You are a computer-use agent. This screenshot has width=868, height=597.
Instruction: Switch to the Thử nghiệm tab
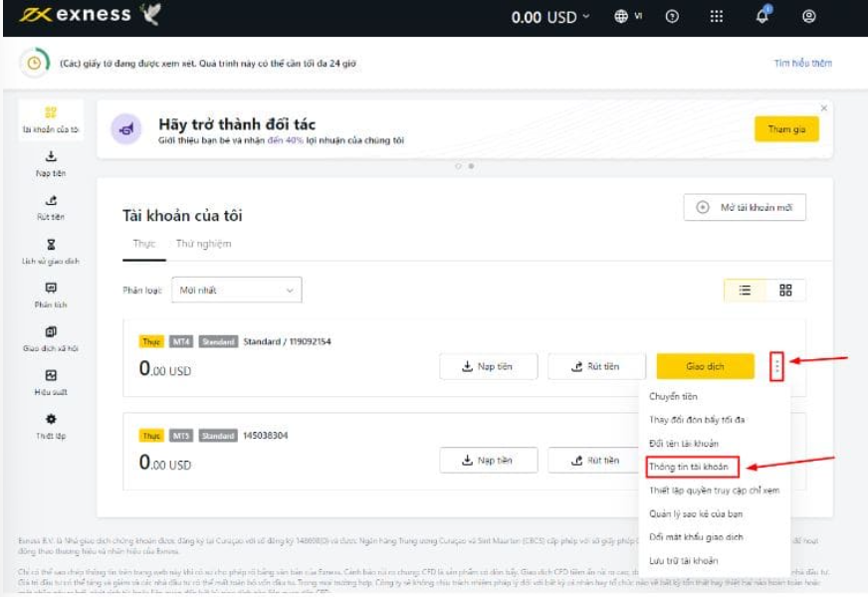[203, 244]
